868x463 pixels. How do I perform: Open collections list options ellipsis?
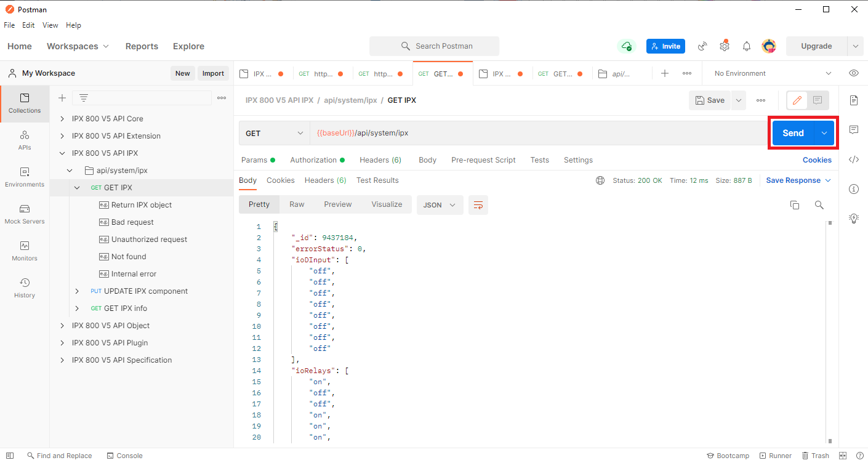click(x=222, y=98)
